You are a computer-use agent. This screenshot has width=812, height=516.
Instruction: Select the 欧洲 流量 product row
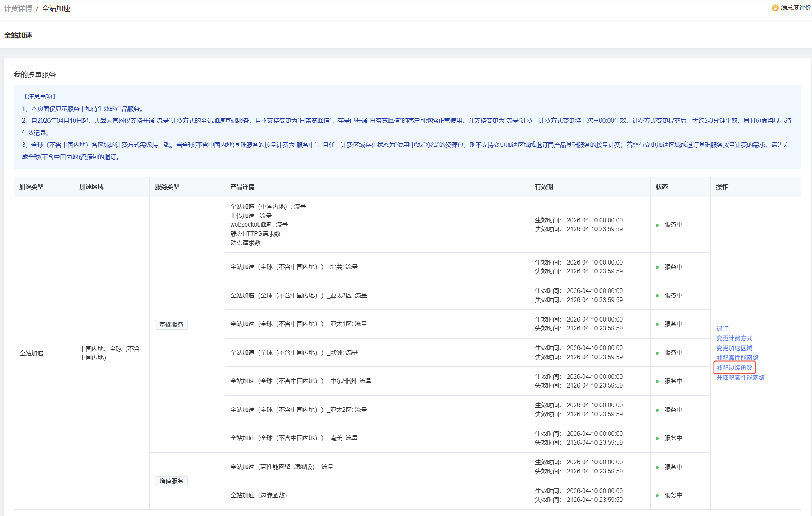(x=294, y=353)
